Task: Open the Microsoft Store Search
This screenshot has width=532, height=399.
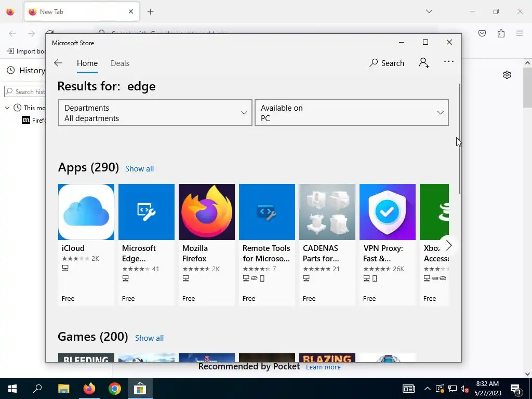Action: point(387,63)
